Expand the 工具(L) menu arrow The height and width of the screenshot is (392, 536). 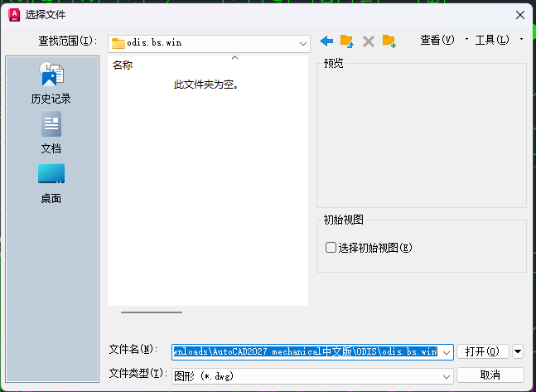click(521, 39)
